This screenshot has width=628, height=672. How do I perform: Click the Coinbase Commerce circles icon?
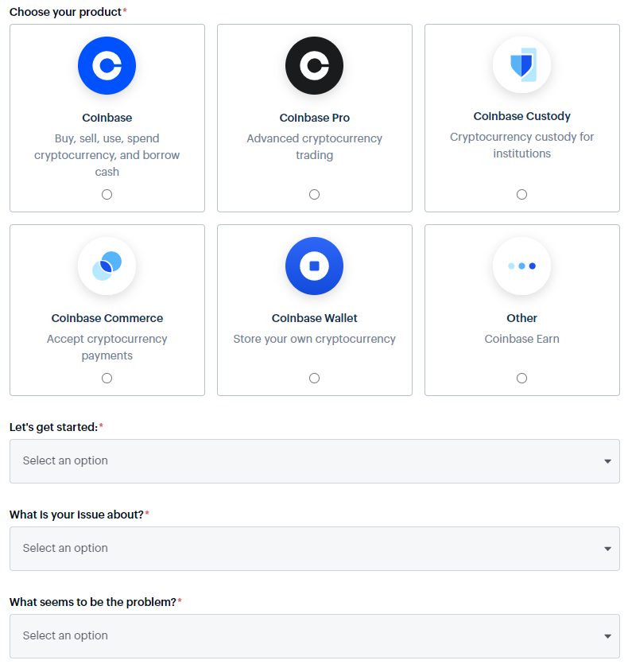click(x=107, y=266)
